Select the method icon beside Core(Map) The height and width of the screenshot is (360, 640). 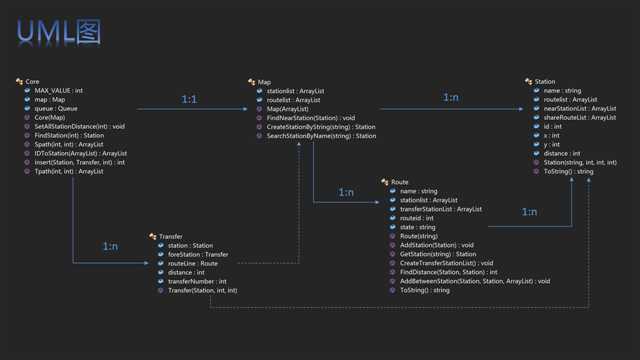tap(27, 118)
